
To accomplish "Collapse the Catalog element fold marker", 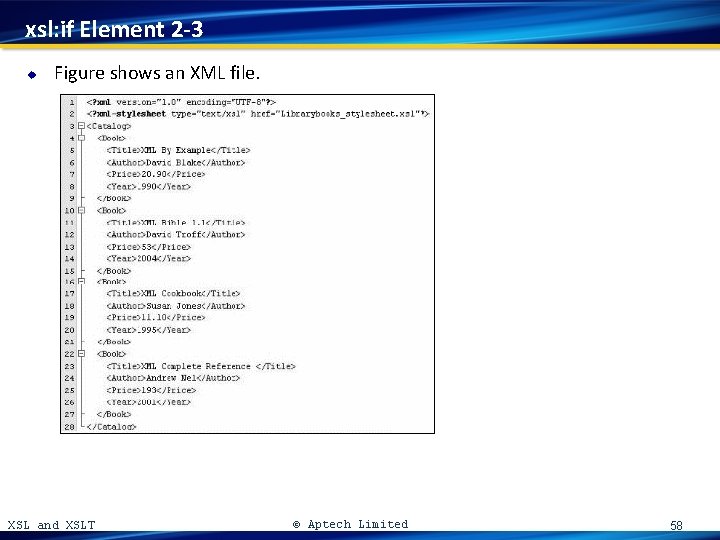I will click(x=81, y=126).
